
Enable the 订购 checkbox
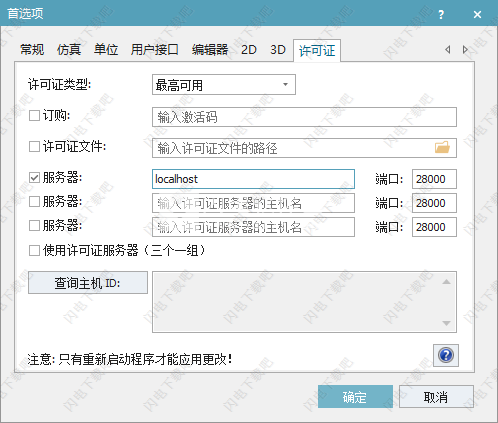(34, 116)
